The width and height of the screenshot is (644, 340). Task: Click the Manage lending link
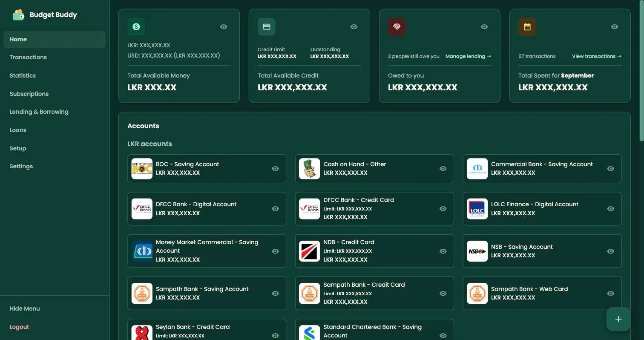468,56
